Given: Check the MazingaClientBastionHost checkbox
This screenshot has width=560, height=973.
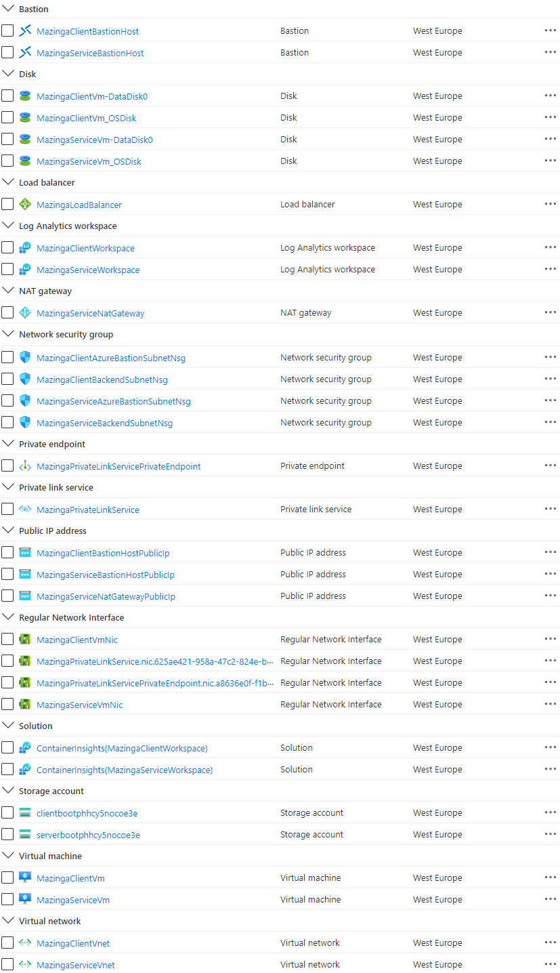Looking at the screenshot, I should (7, 31).
